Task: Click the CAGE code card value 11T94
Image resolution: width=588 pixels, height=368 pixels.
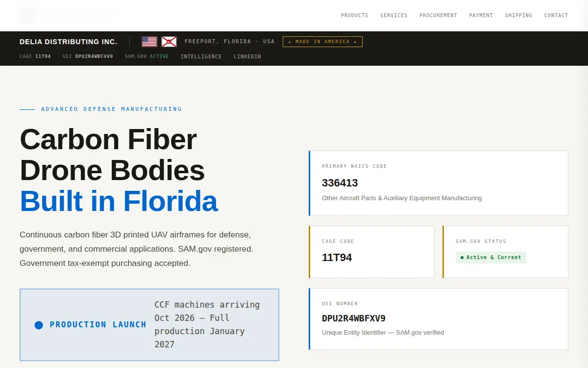Action: [337, 258]
